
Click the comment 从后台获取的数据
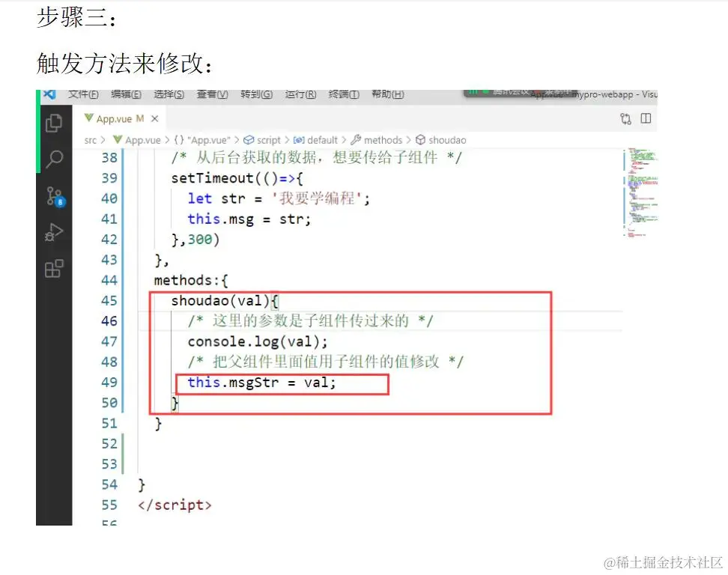click(x=316, y=158)
